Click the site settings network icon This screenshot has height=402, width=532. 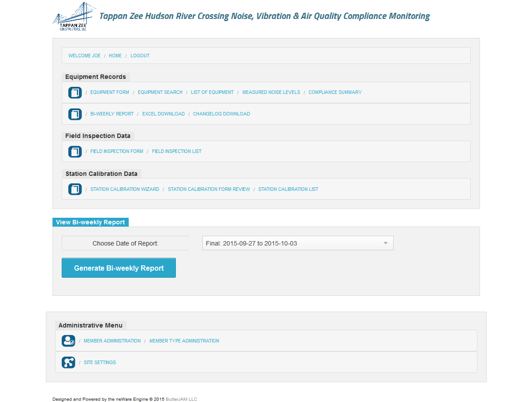[x=68, y=363]
